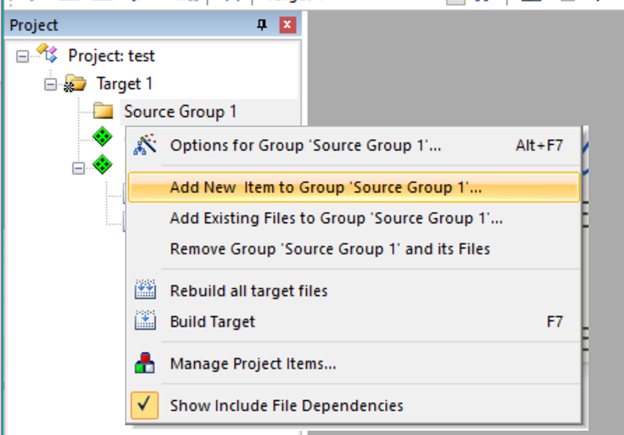Collapse the second green diamond component node
The width and height of the screenshot is (624, 435).
coord(78,167)
